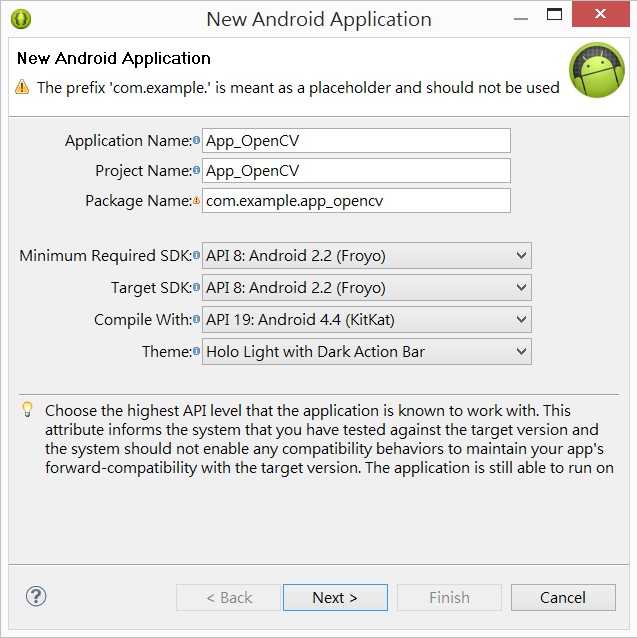Click the Eclipse ADT window title icon
The height and width of the screenshot is (638, 637).
21,19
